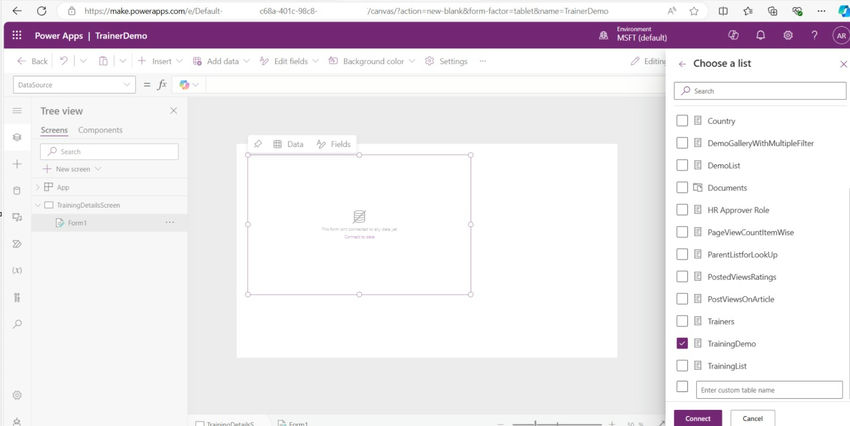
Task: Click the Back button in toolbar
Action: click(33, 61)
